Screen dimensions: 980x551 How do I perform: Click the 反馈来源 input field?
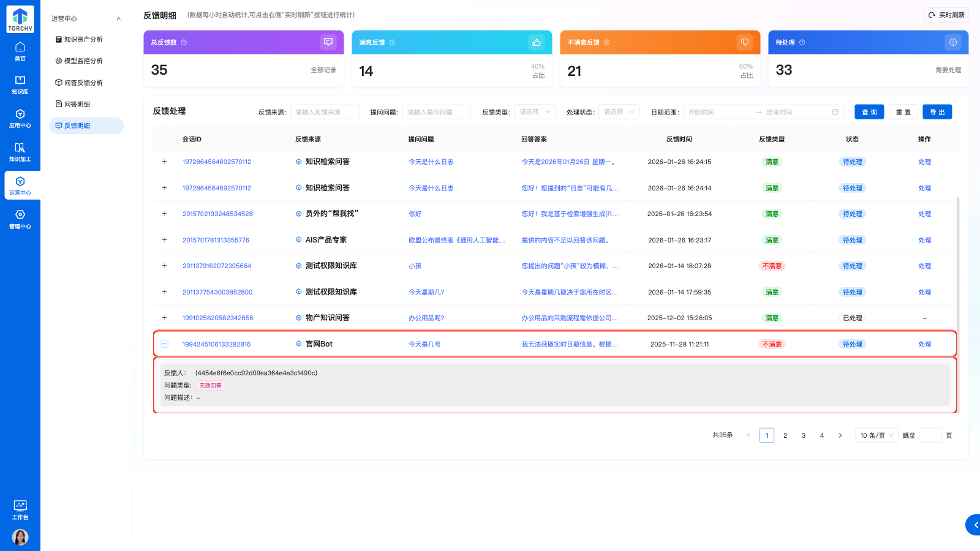coord(324,112)
